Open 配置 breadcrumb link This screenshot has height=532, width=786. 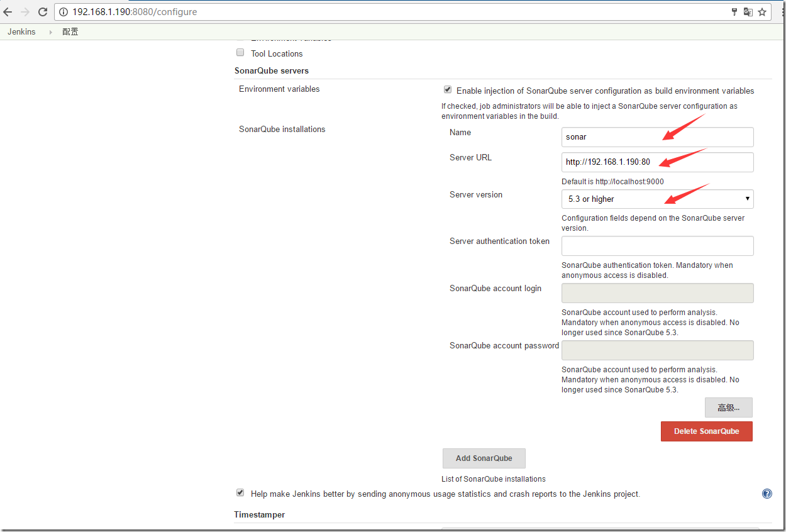pos(70,31)
